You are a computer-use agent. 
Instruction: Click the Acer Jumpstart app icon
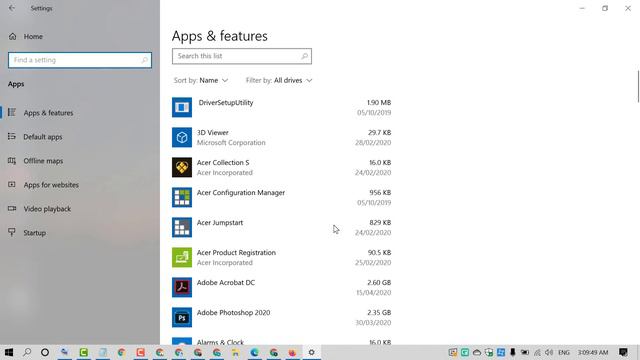[182, 227]
